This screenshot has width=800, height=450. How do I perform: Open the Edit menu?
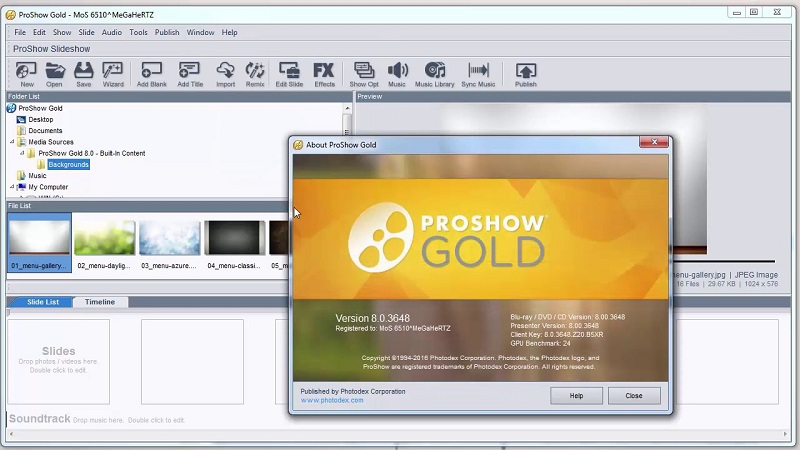click(39, 32)
